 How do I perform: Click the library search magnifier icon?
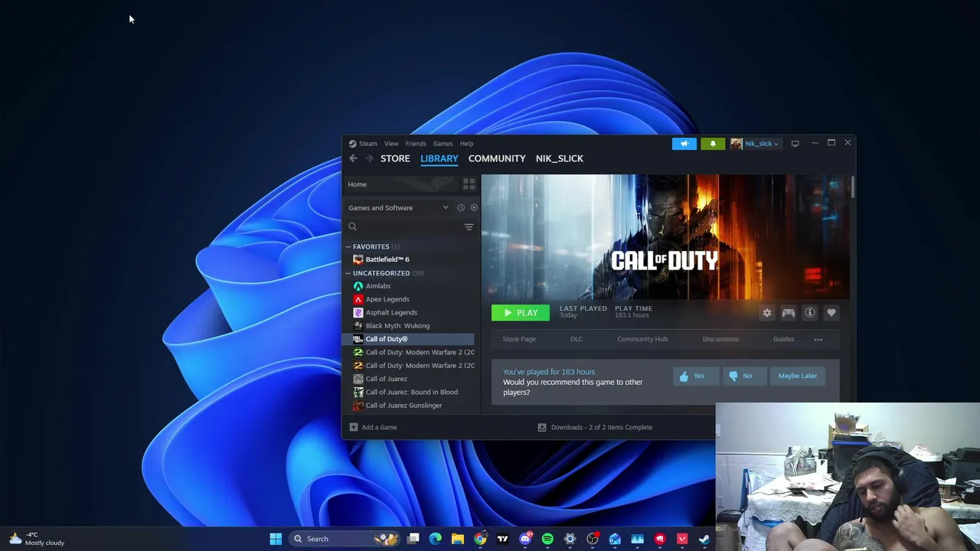352,227
